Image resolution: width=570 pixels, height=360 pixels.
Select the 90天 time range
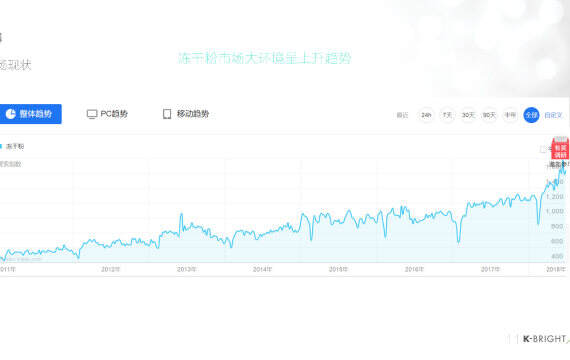(489, 115)
